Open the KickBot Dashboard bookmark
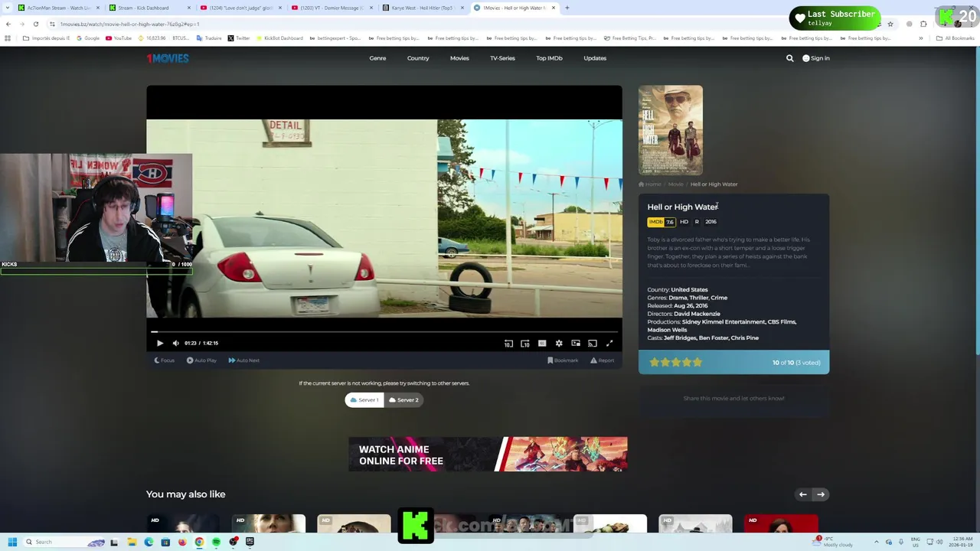 click(279, 38)
